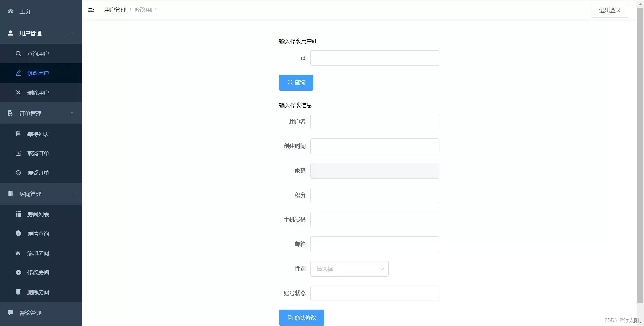
Task: Click inside the id input field
Action: pyautogui.click(x=375, y=58)
